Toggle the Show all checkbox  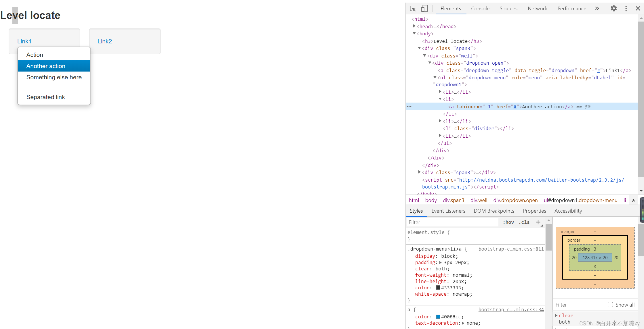[x=610, y=305]
